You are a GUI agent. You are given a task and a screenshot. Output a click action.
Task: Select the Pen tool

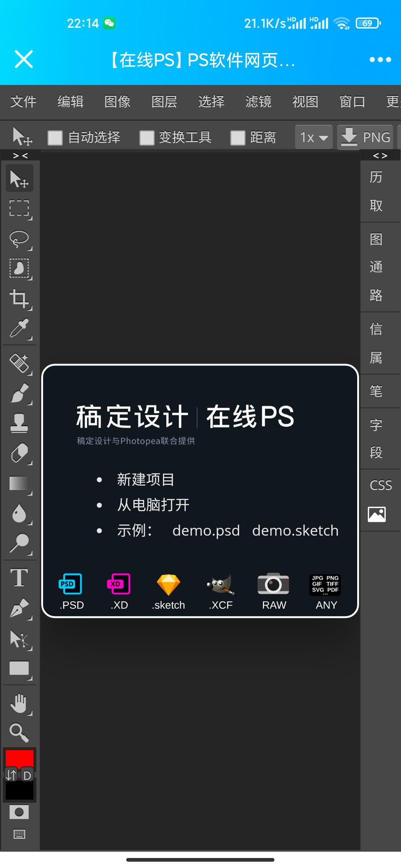click(x=20, y=608)
